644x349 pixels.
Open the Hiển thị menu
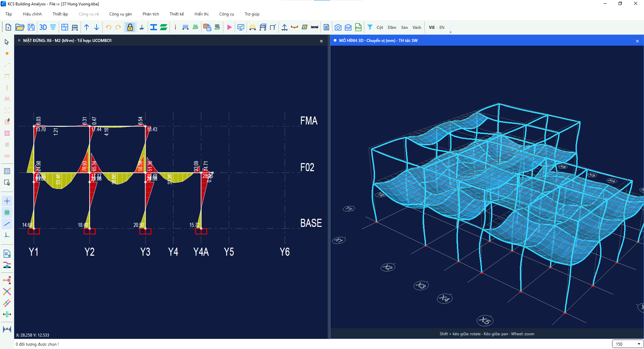202,14
